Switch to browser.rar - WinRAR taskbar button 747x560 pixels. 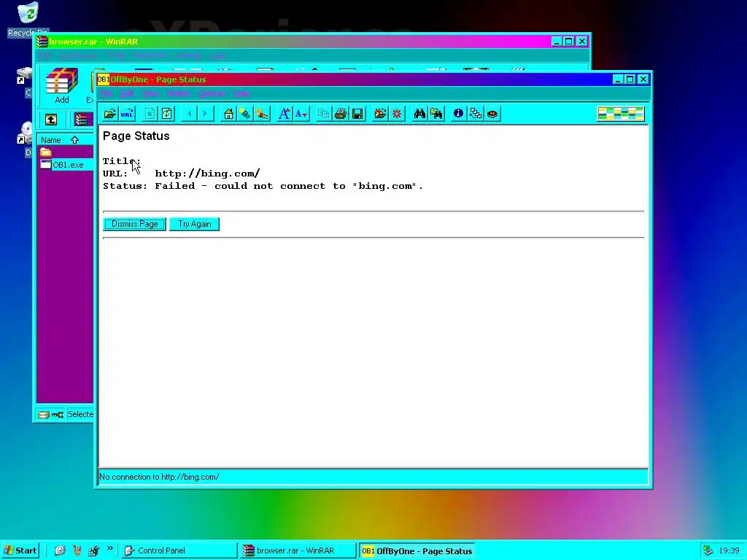click(298, 551)
